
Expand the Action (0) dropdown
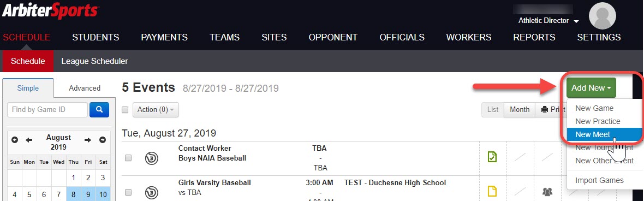coord(156,110)
